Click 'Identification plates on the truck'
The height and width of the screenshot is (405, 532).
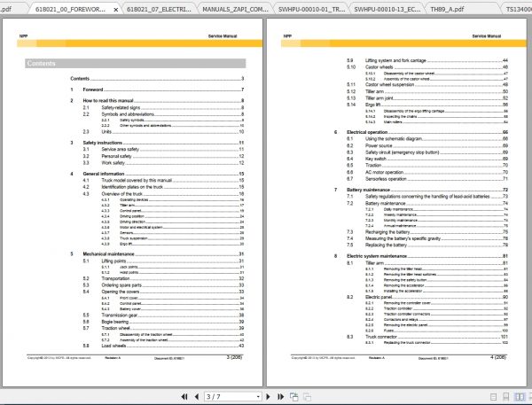(x=163, y=187)
